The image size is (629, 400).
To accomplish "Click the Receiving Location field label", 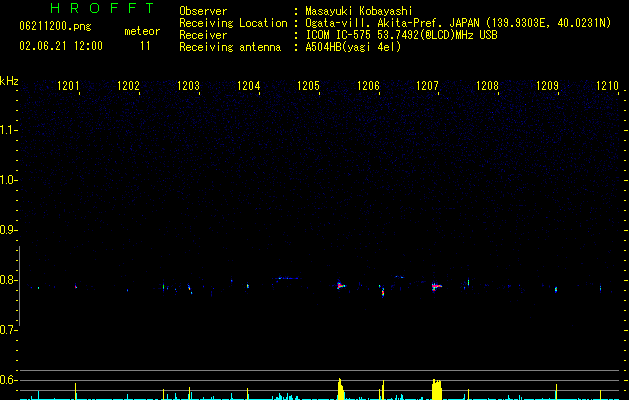I will (233, 23).
